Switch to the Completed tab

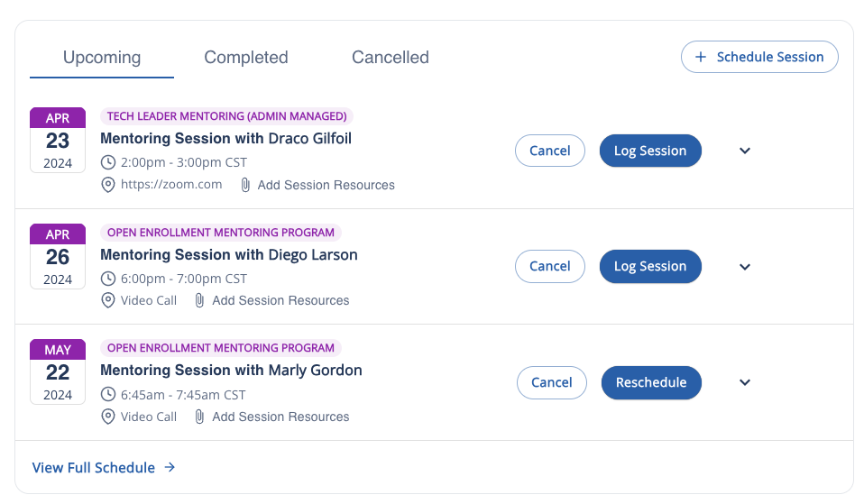[246, 58]
